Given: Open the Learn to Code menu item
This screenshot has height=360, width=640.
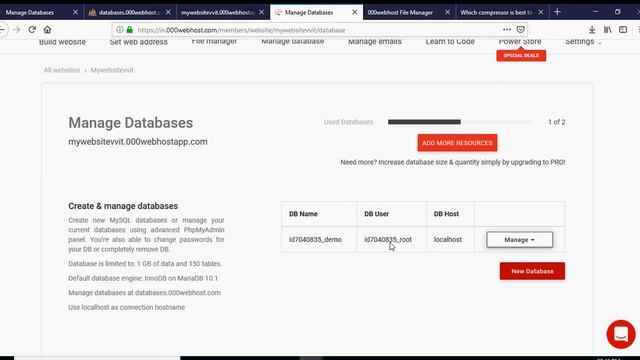Looking at the screenshot, I should coord(450,41).
